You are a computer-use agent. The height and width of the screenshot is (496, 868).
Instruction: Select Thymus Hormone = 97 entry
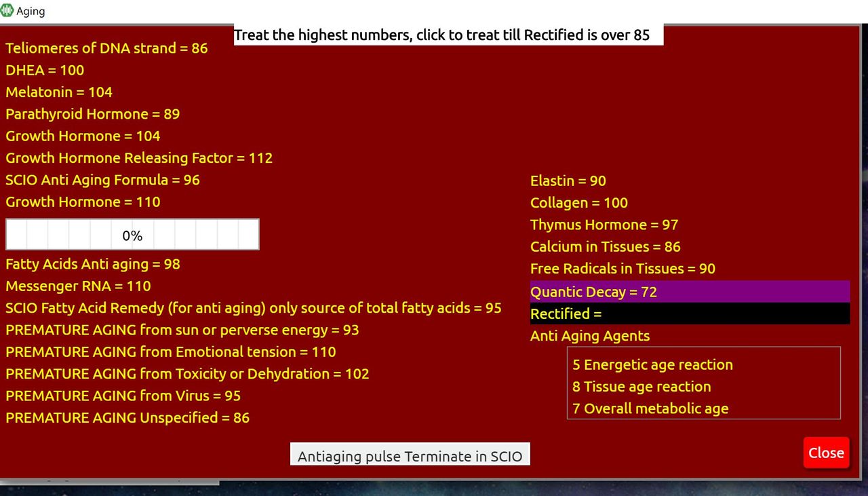tap(604, 225)
